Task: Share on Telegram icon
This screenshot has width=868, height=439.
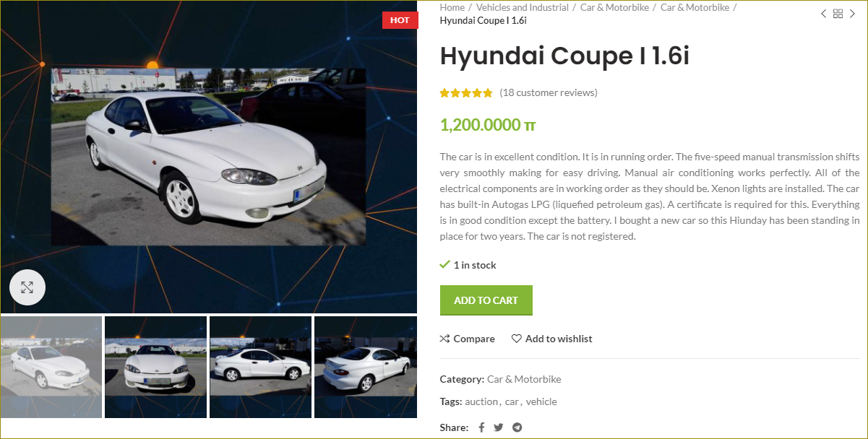Action: tap(517, 427)
